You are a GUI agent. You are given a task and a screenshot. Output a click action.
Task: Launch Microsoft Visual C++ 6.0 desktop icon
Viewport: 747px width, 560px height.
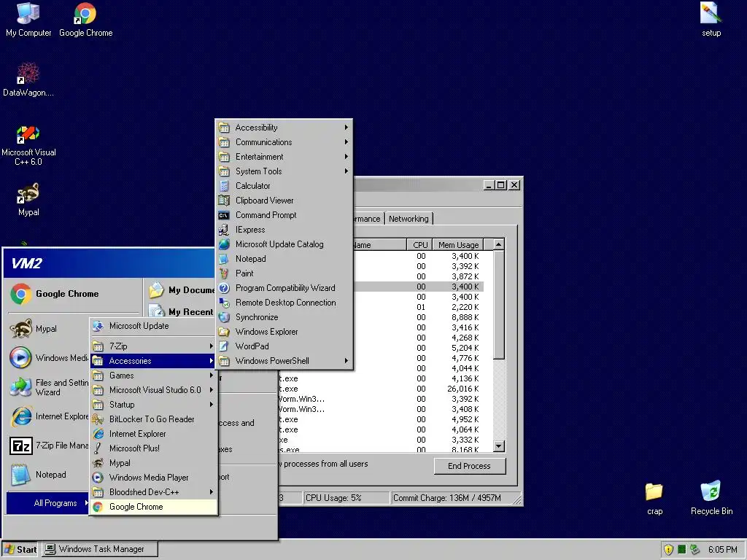point(28,145)
